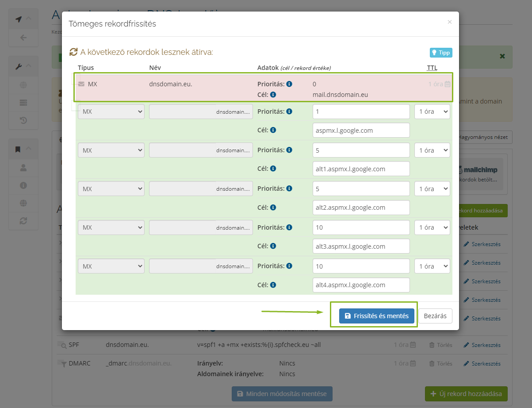Click priority field containing value 1
The image size is (532, 408).
pyautogui.click(x=361, y=112)
